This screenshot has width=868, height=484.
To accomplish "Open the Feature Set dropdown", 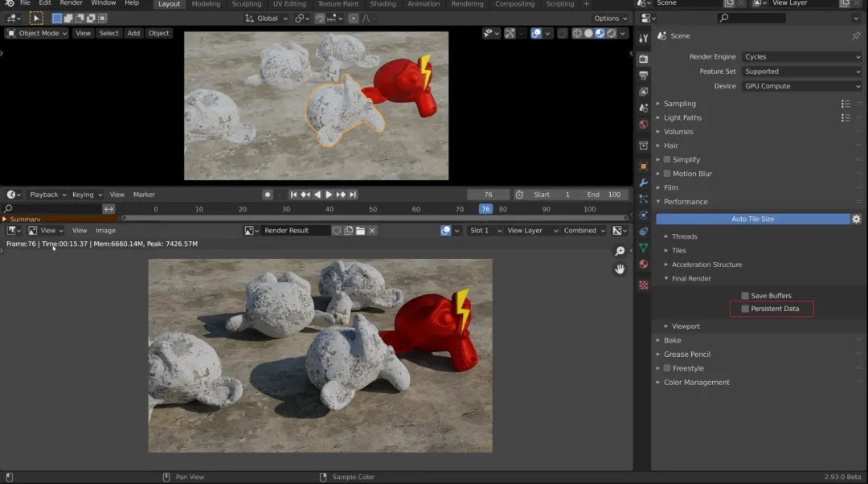I will tap(802, 72).
